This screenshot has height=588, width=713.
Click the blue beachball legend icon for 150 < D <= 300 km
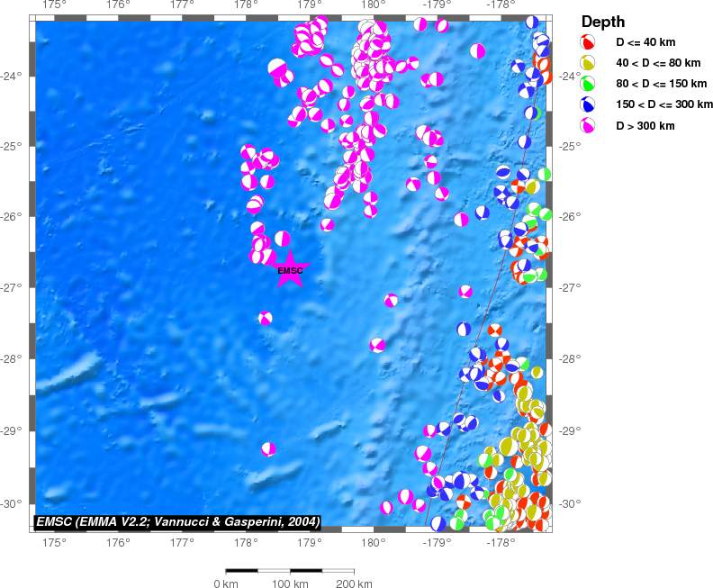click(x=587, y=104)
